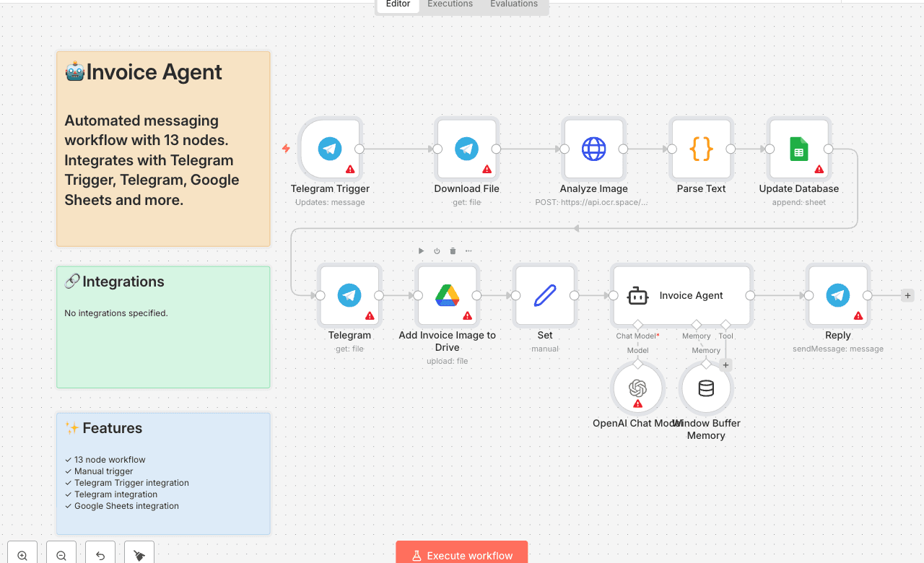Open the Update Database Google Sheets node
The width and height of the screenshot is (924, 563).
pyautogui.click(x=799, y=149)
